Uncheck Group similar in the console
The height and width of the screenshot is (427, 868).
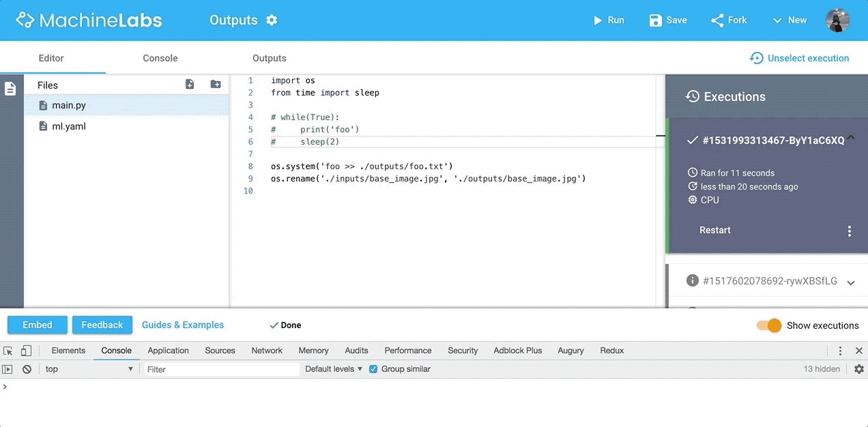(373, 368)
